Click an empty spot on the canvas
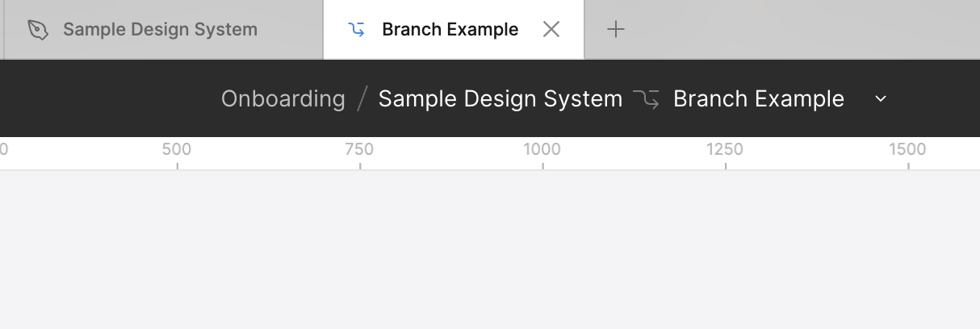The width and height of the screenshot is (980, 329). pyautogui.click(x=490, y=250)
